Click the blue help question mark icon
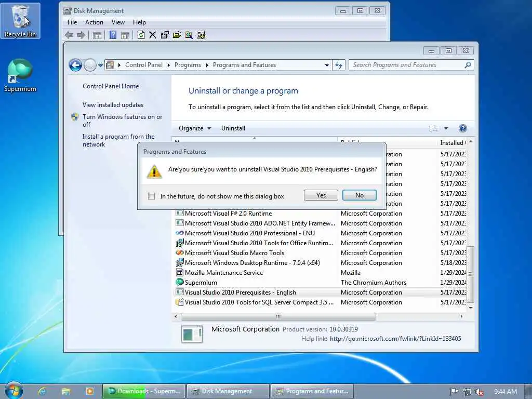This screenshot has height=399, width=532. 462,128
